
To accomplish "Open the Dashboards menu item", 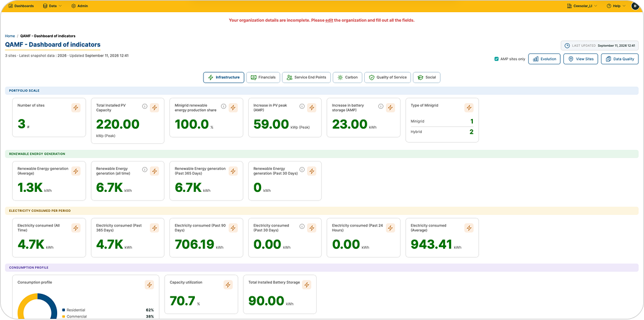I will click(x=21, y=6).
